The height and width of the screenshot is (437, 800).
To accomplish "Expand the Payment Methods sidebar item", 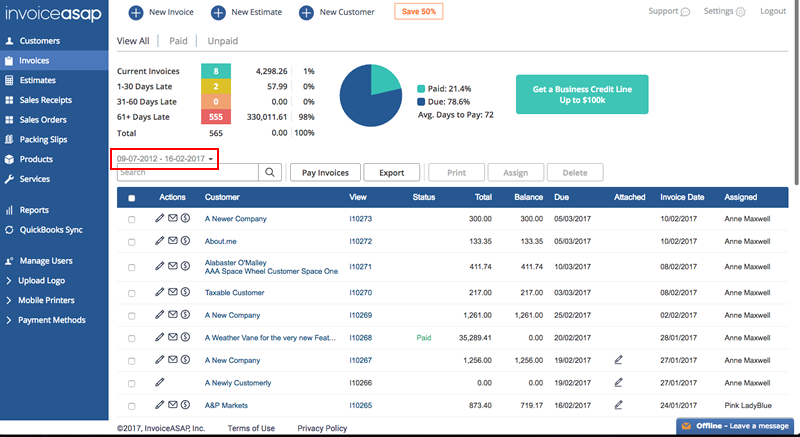I will (52, 320).
